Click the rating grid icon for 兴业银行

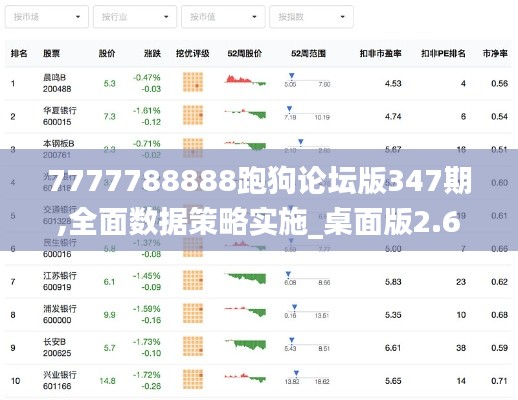193,379
